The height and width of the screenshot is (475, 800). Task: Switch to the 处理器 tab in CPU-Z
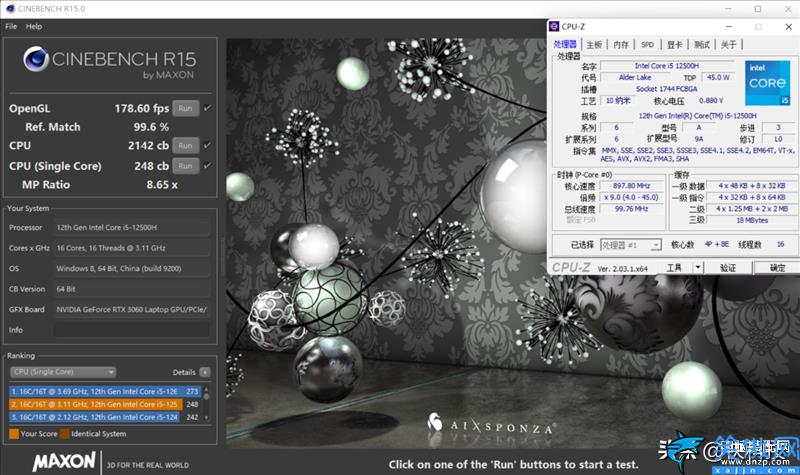click(565, 45)
